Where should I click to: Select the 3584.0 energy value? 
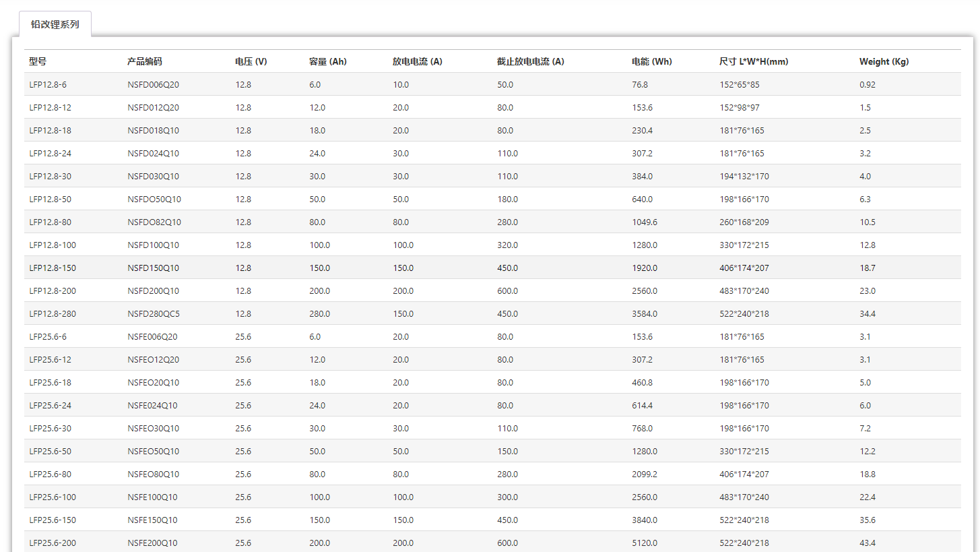pos(645,313)
